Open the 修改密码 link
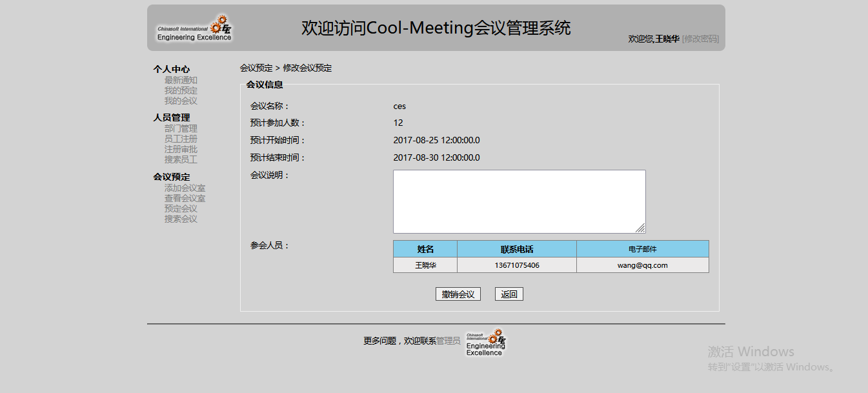 [x=700, y=39]
